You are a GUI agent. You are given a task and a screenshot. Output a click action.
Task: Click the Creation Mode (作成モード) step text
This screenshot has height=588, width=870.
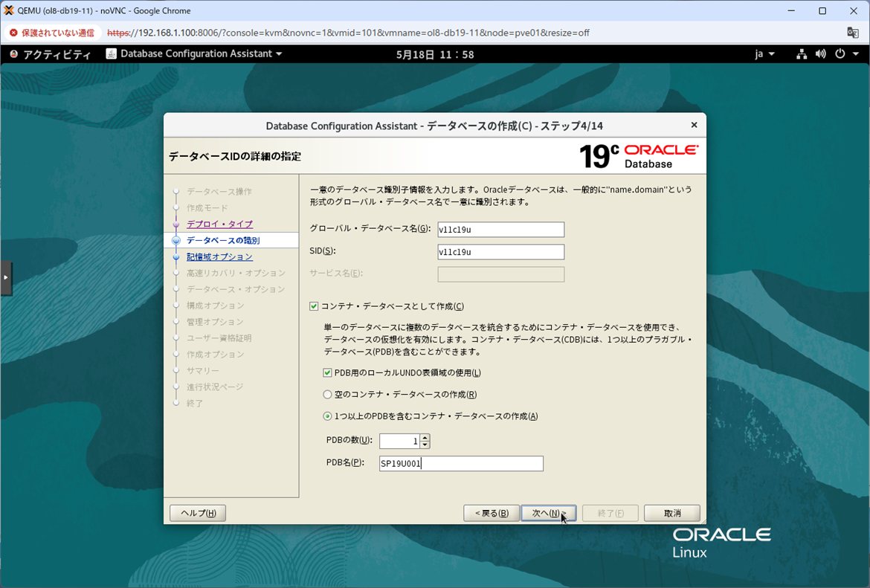coord(207,208)
